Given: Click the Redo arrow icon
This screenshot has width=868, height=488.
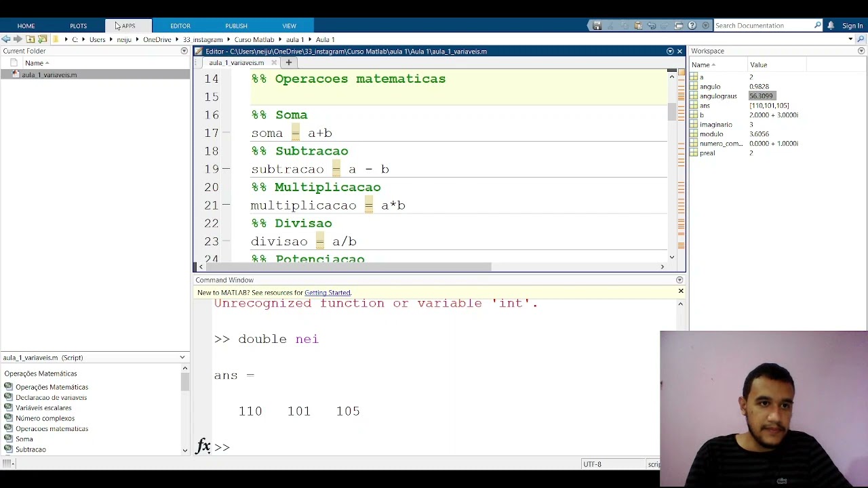Looking at the screenshot, I should [x=665, y=26].
